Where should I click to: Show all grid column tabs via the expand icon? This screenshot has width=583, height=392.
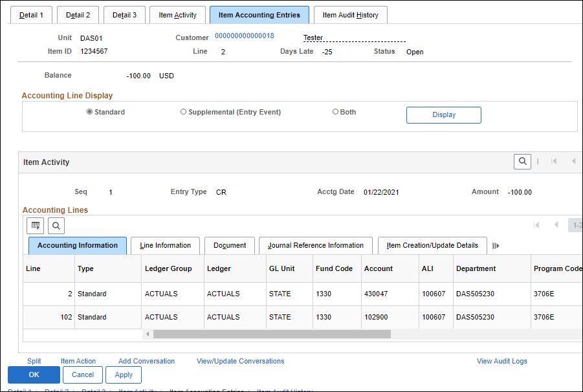(x=496, y=245)
